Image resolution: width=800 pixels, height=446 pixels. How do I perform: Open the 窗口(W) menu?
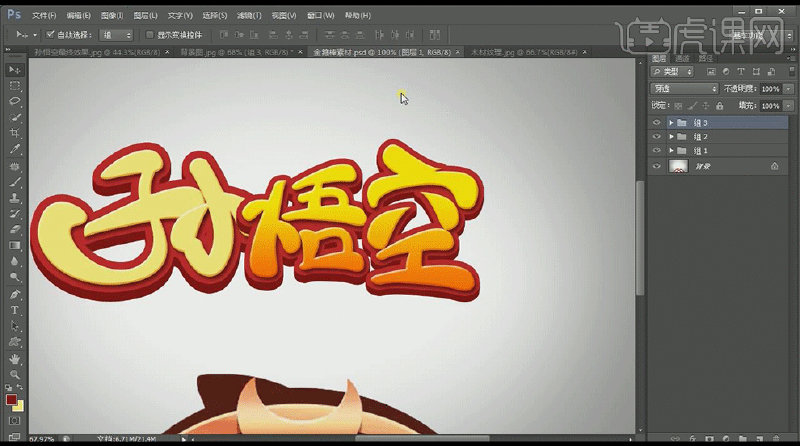coord(320,15)
